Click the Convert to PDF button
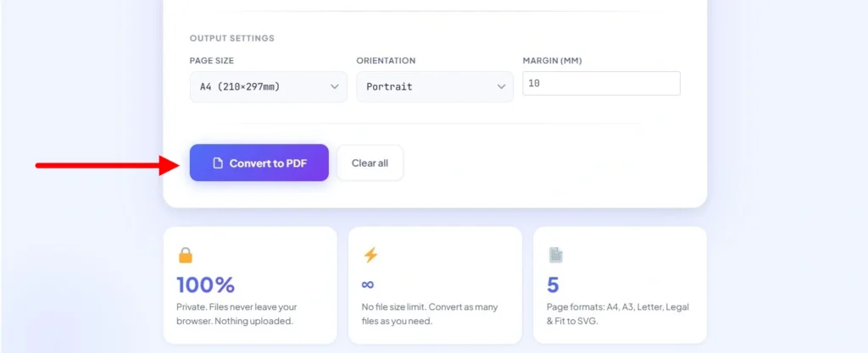The image size is (868, 353). pyautogui.click(x=259, y=163)
